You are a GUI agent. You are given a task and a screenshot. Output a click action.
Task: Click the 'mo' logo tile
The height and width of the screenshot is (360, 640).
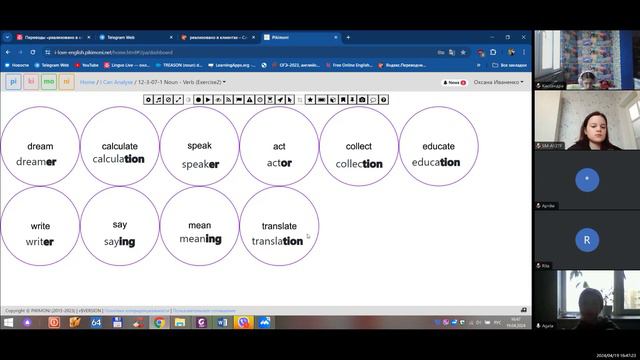click(x=49, y=82)
